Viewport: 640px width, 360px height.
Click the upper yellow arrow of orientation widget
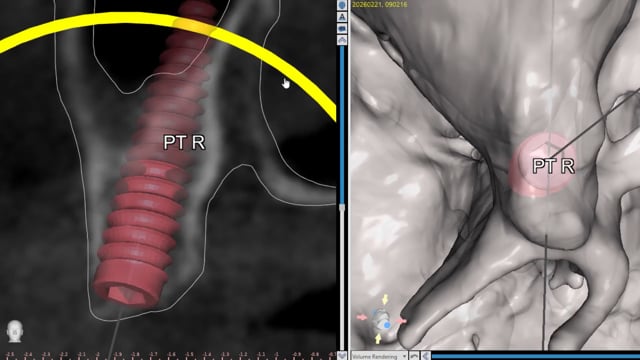tap(385, 300)
